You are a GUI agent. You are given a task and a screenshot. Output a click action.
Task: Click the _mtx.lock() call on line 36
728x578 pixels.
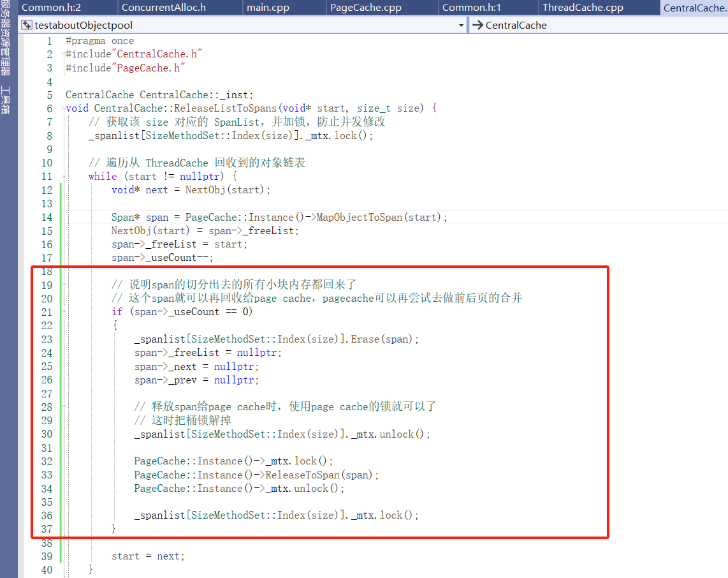pyautogui.click(x=385, y=515)
